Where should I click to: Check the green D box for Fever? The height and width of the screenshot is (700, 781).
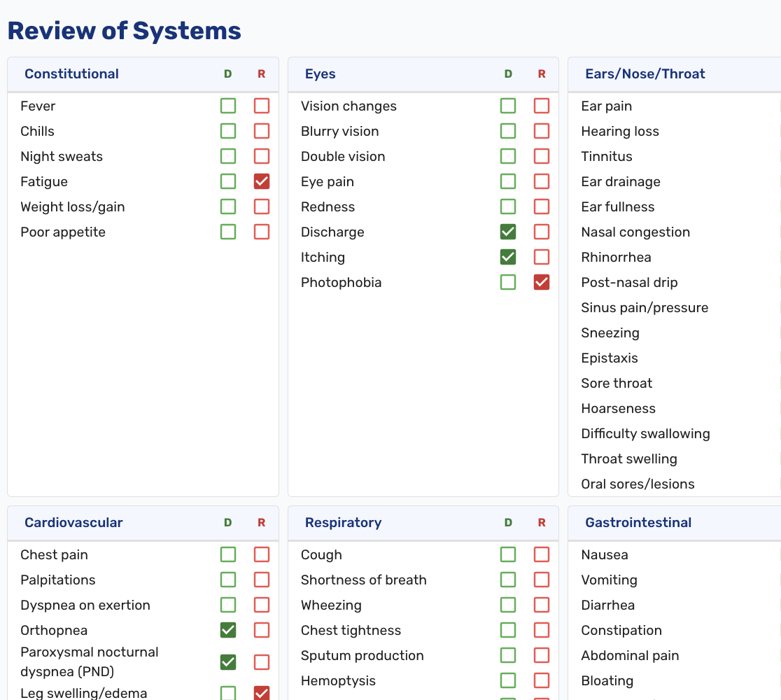(x=228, y=106)
